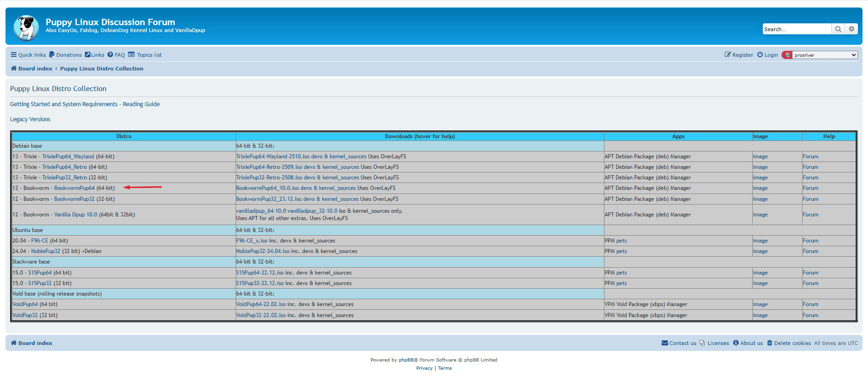
Task: Open Vanilla Dpup 10.0 link
Action: [x=75, y=215]
